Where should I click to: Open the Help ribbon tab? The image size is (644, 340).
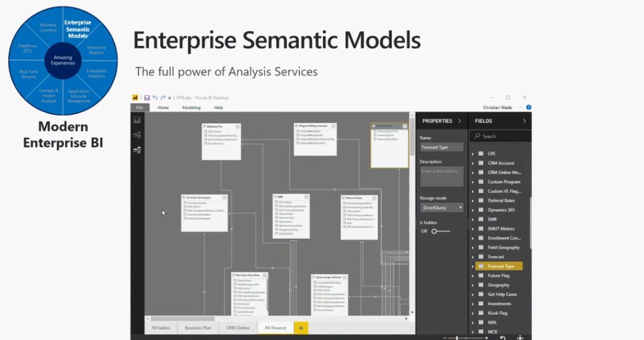(218, 107)
